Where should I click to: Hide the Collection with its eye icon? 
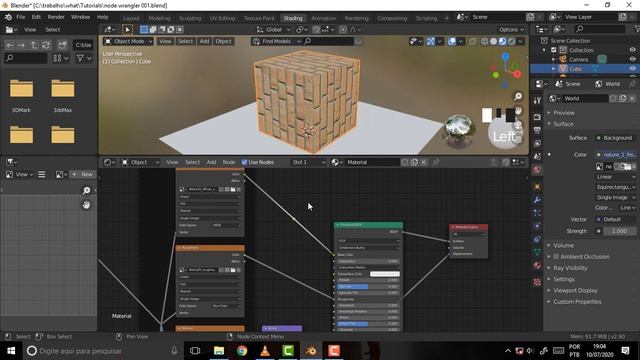coord(632,50)
